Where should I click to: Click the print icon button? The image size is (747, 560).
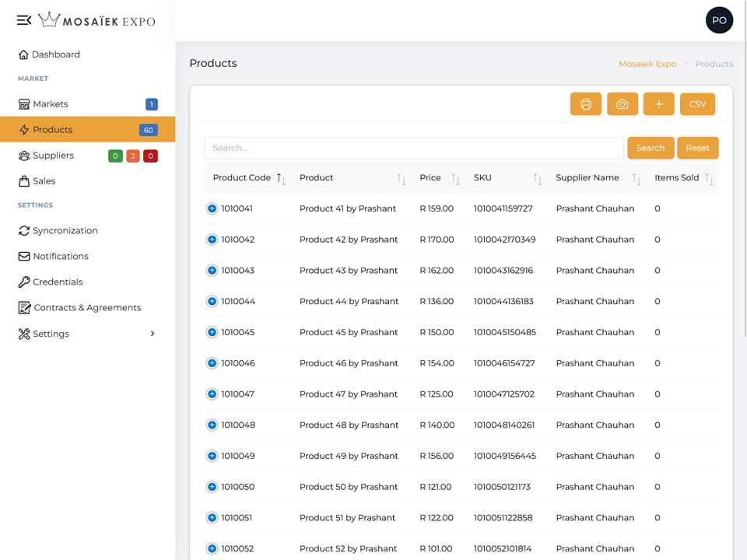click(x=585, y=103)
